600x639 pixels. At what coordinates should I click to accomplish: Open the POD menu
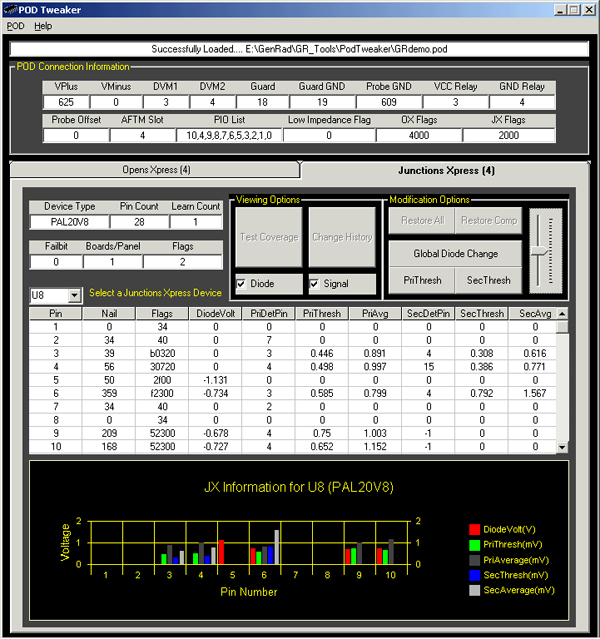click(x=15, y=26)
